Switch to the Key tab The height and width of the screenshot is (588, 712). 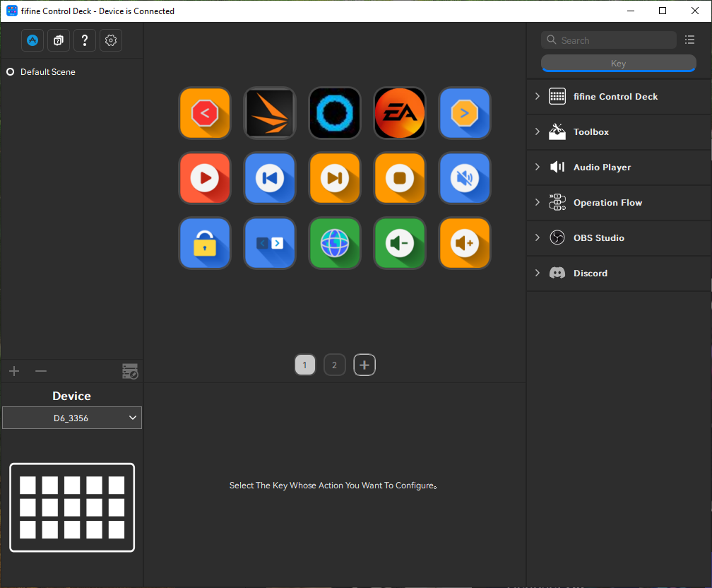coord(619,63)
